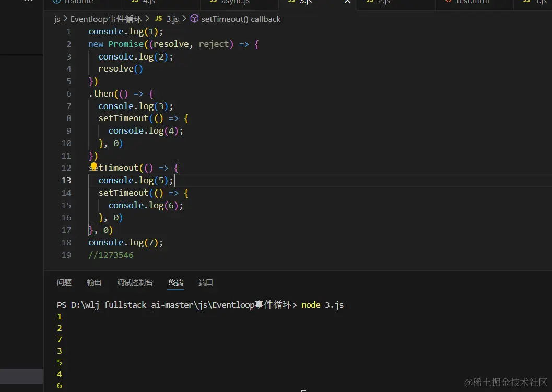The height and width of the screenshot is (392, 552).
Task: Switch to the 输出 (Output) panel
Action: tap(94, 282)
